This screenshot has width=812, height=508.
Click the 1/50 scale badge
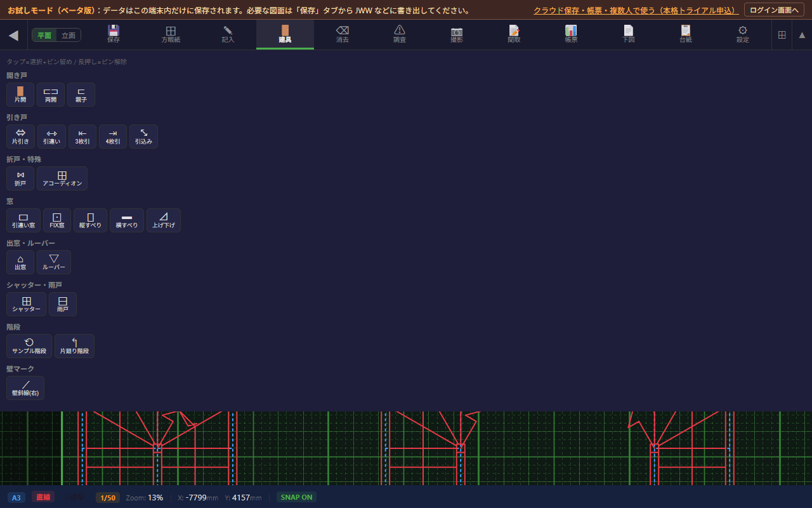(x=108, y=497)
